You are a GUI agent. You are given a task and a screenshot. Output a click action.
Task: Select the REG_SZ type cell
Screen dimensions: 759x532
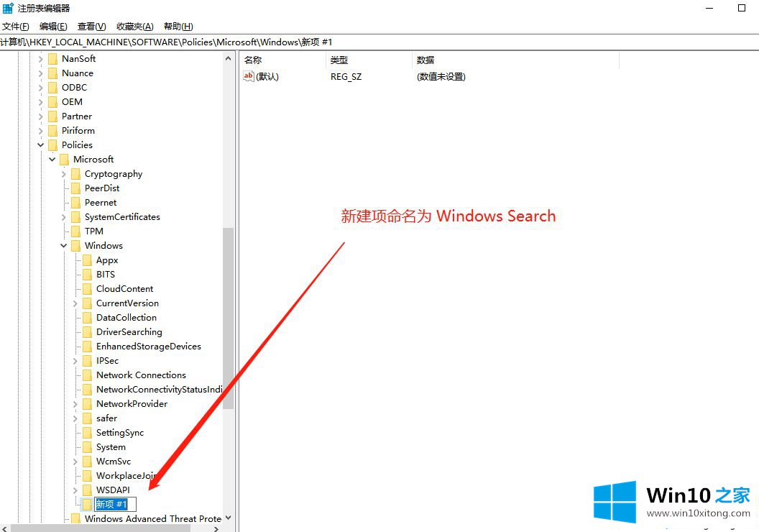(346, 76)
